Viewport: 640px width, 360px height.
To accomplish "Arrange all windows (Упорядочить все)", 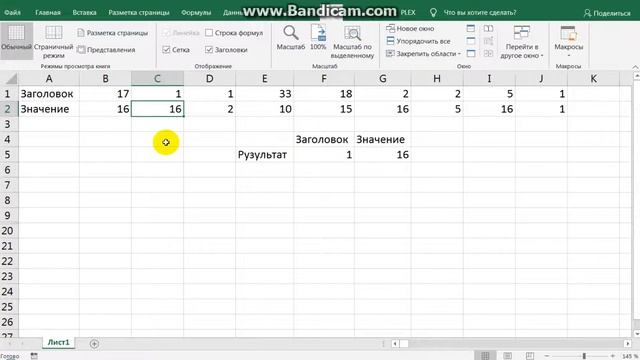I will (418, 41).
